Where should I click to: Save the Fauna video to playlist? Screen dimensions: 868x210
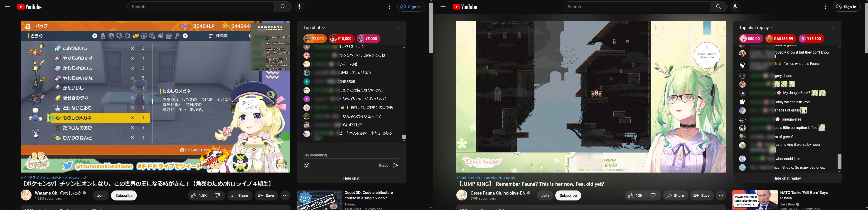pyautogui.click(x=702, y=195)
